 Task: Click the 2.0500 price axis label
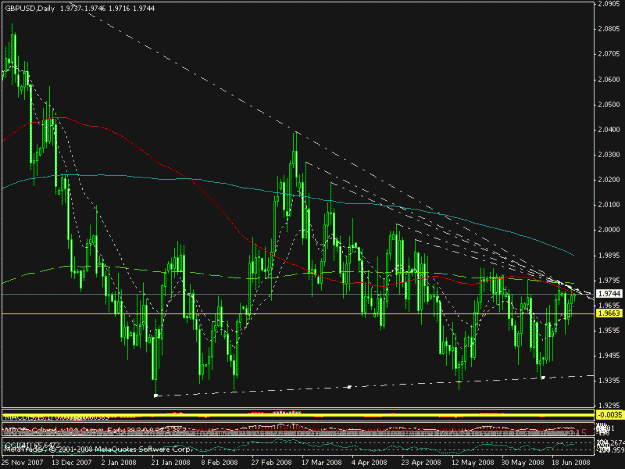pyautogui.click(x=610, y=104)
